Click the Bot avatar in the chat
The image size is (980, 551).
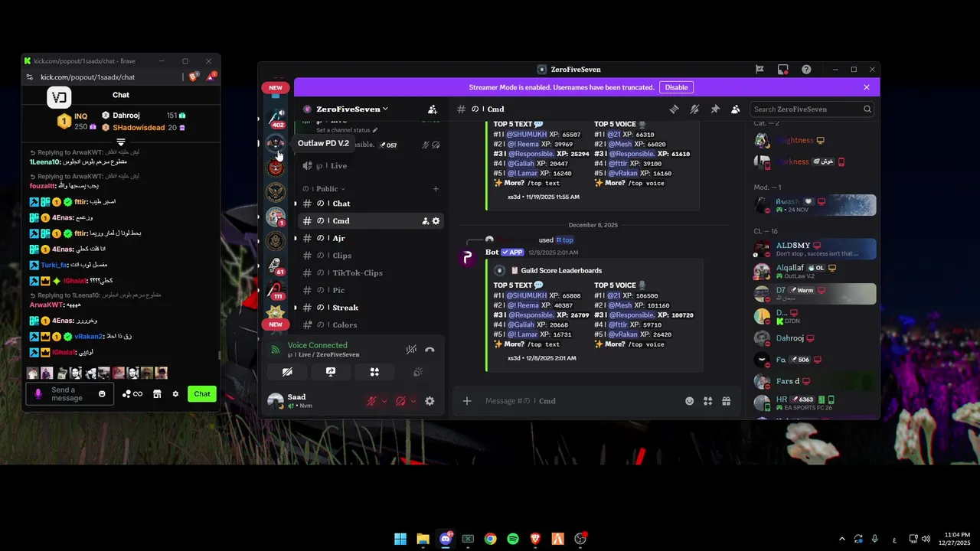coord(468,258)
